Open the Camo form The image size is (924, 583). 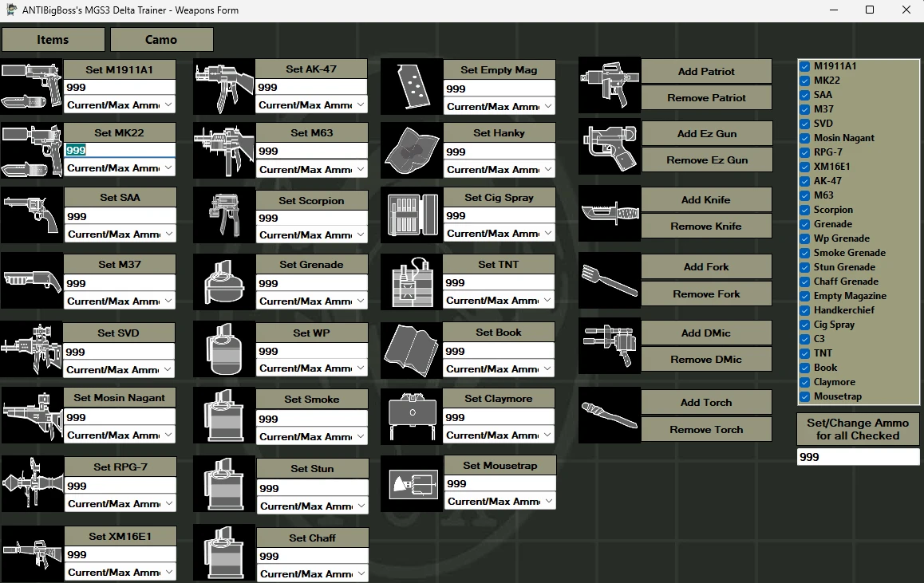click(161, 40)
